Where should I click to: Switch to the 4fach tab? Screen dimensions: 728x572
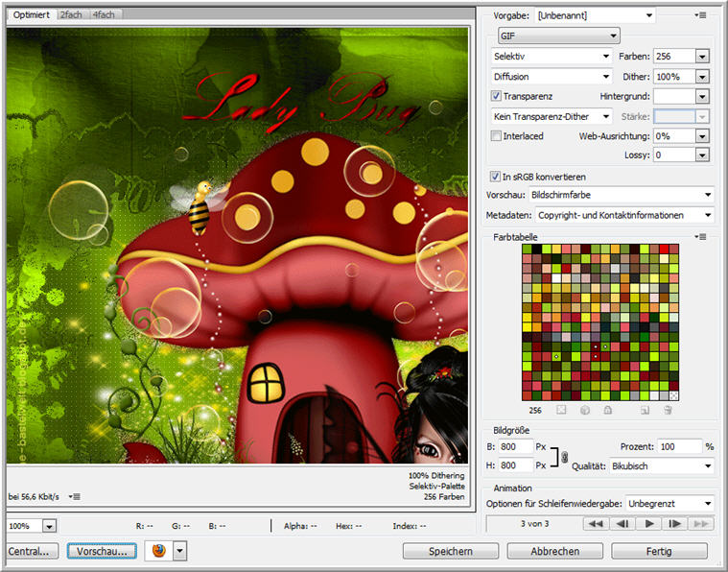pyautogui.click(x=104, y=14)
